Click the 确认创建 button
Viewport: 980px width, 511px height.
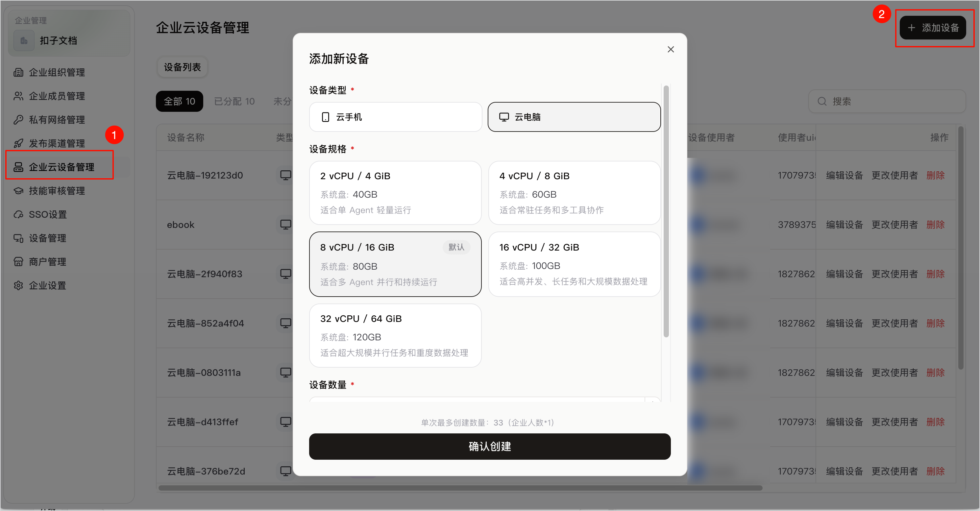tap(490, 446)
